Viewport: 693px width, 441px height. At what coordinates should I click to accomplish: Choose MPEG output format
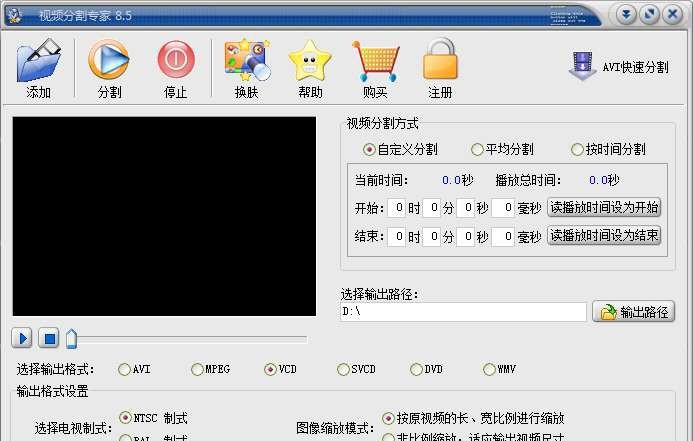point(210,369)
